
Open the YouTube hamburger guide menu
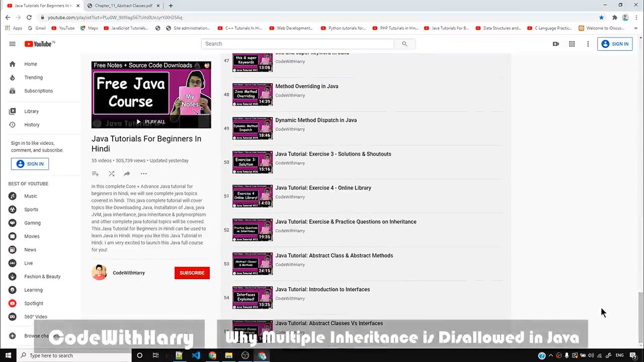[12, 44]
